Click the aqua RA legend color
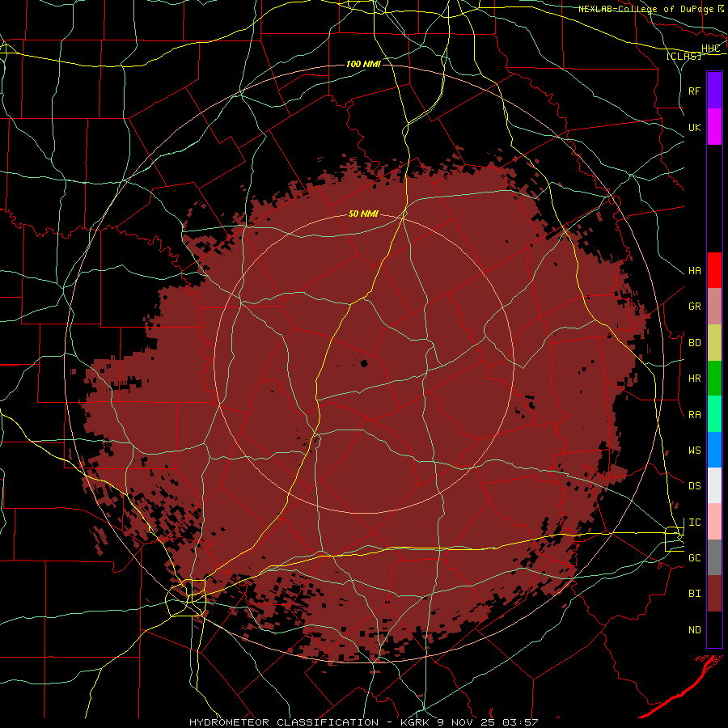This screenshot has width=728, height=728. (x=714, y=414)
